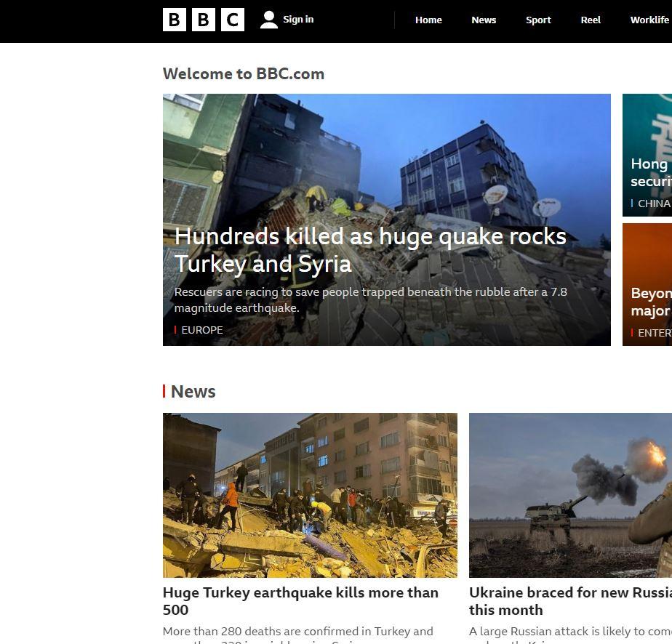This screenshot has width=672, height=644.
Task: Click the EUROPE tag on lead story
Action: [201, 330]
